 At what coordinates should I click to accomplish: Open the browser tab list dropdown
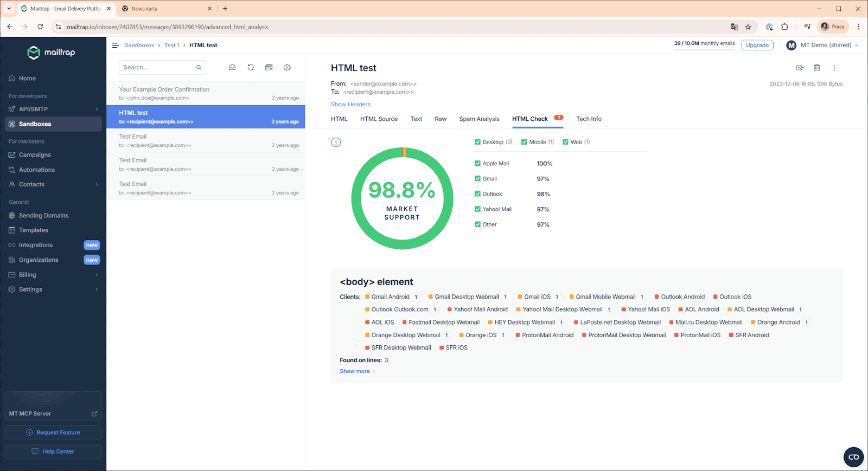[x=9, y=9]
